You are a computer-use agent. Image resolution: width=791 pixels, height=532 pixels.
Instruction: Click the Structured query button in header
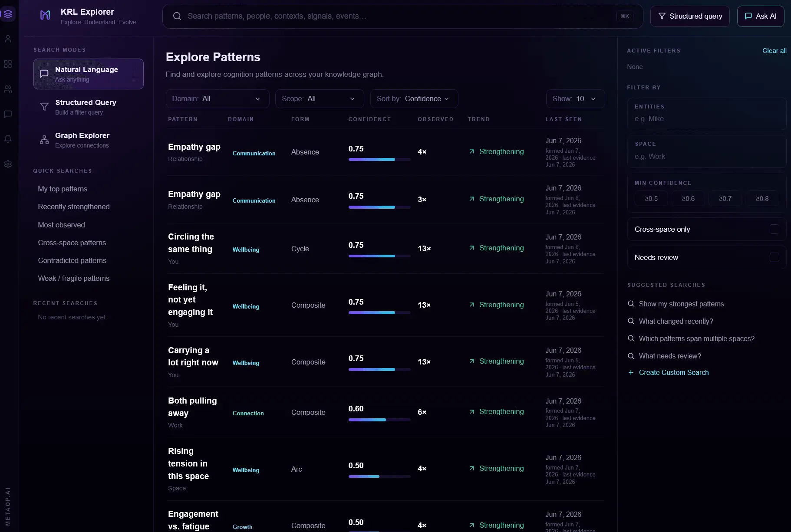(690, 16)
